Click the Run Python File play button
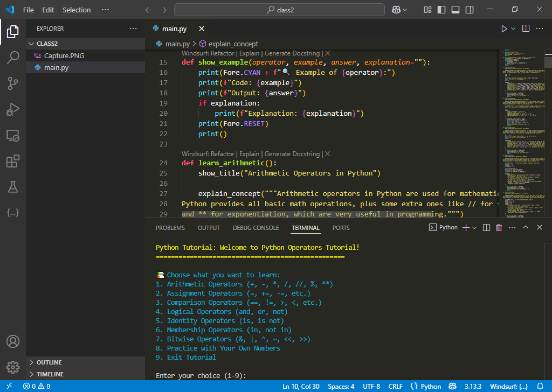This screenshot has height=392, width=552. pyautogui.click(x=504, y=29)
